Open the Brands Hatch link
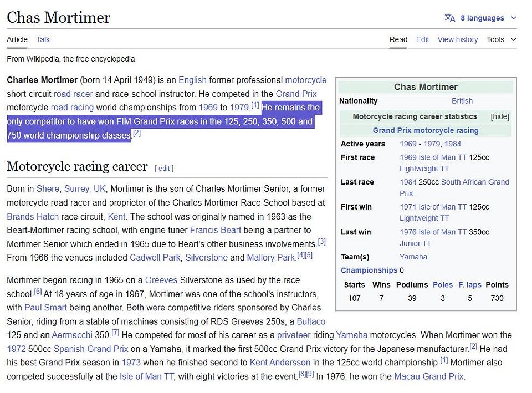The width and height of the screenshot is (532, 393). [33, 217]
